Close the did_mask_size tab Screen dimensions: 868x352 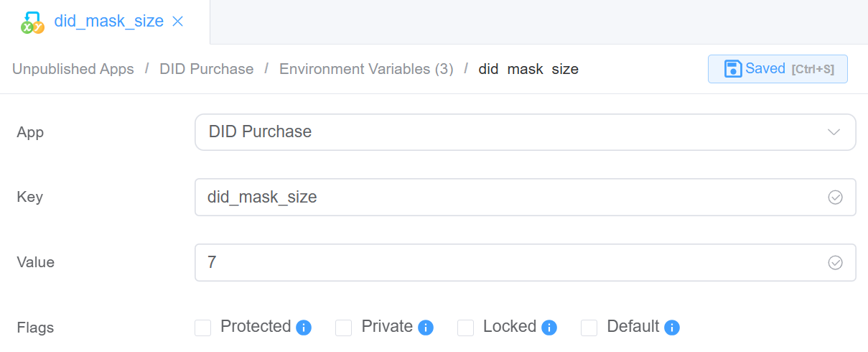click(177, 22)
